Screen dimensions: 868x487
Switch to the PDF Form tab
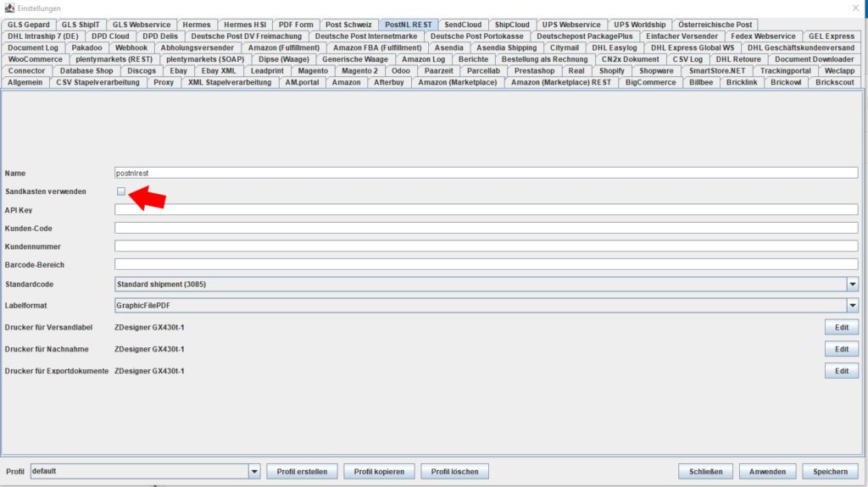296,25
